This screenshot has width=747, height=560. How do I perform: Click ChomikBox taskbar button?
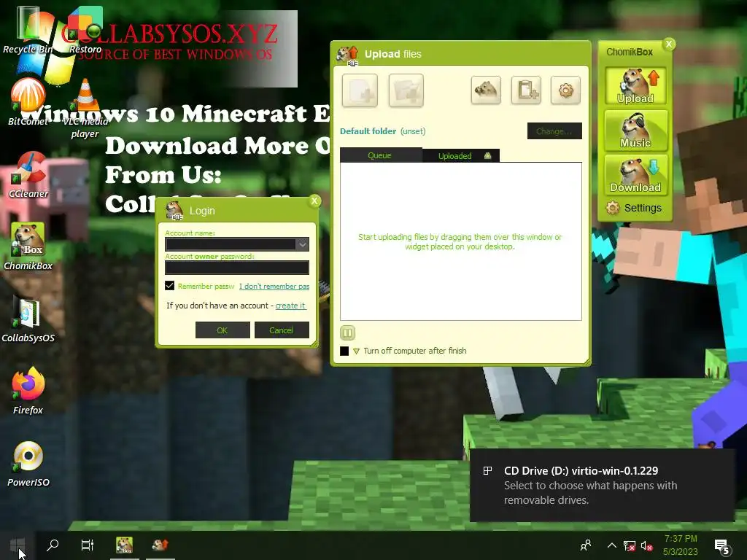pos(124,545)
